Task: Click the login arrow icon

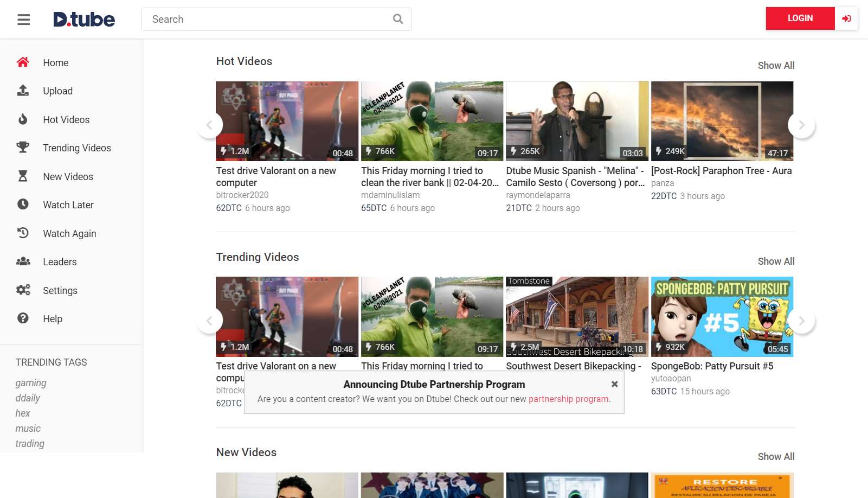Action: pyautogui.click(x=846, y=18)
